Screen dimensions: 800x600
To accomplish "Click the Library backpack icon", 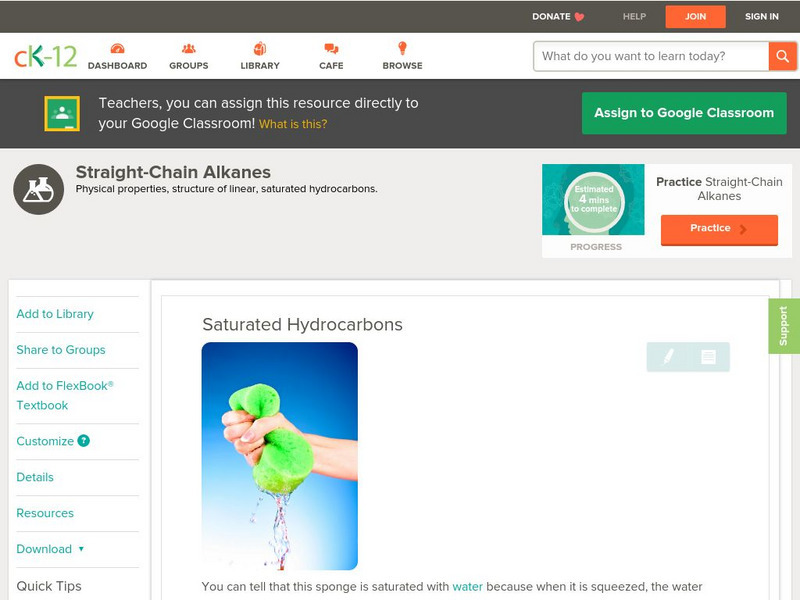I will tap(259, 47).
